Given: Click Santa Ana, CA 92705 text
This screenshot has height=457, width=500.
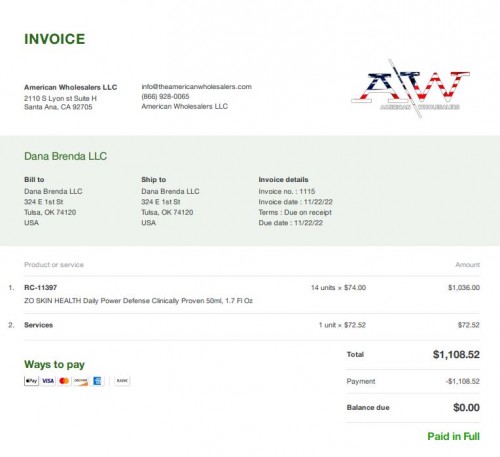Looking at the screenshot, I should [58, 107].
